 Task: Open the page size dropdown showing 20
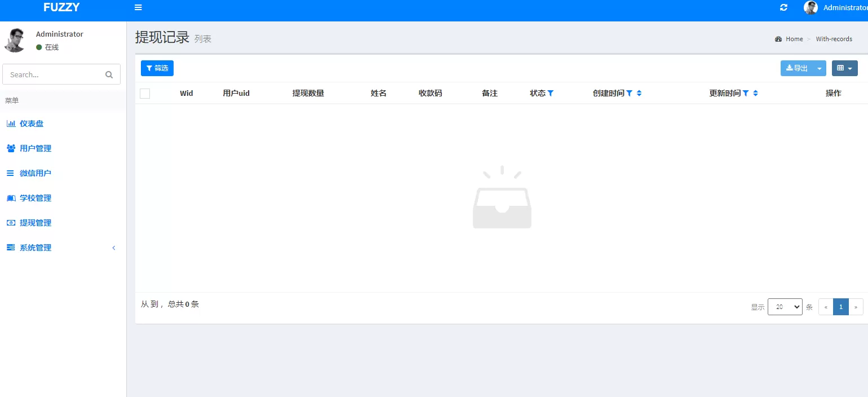click(785, 307)
